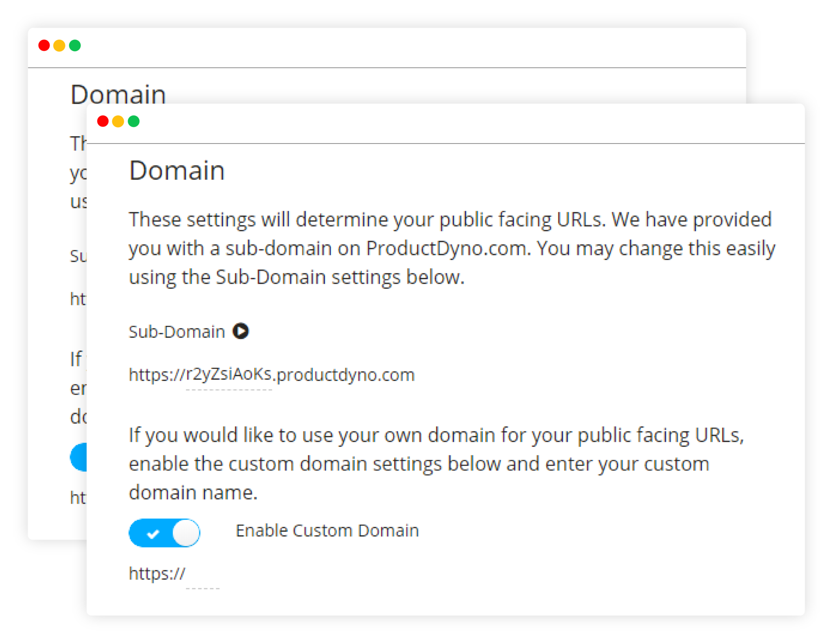
Task: Click the front window's empty title bar
Action: click(x=447, y=122)
